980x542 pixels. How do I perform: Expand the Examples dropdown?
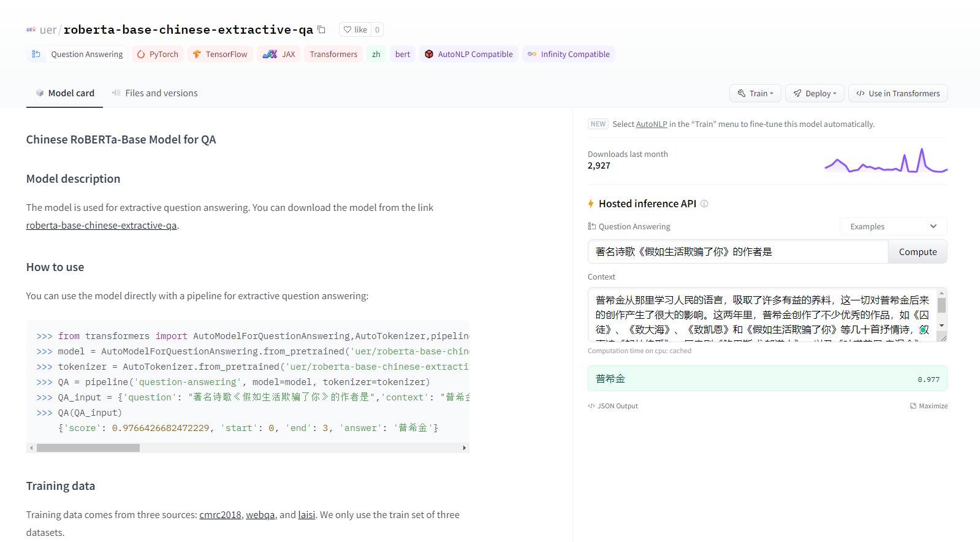click(x=893, y=226)
